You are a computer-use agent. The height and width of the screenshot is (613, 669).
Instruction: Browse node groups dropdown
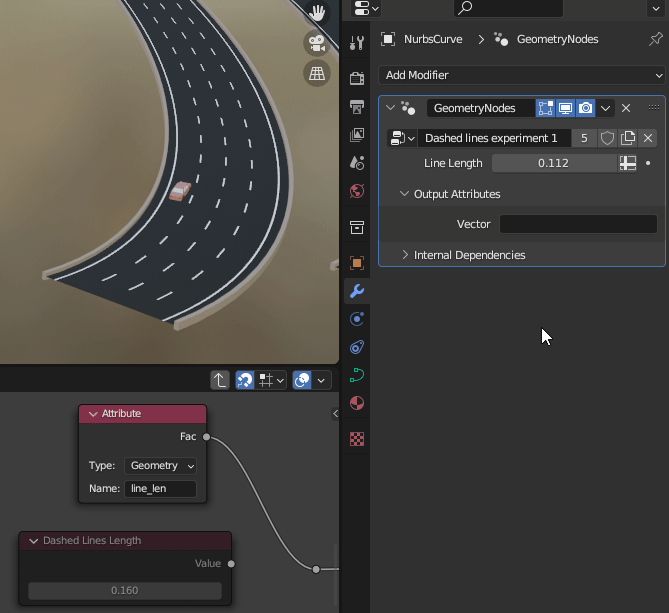point(402,138)
